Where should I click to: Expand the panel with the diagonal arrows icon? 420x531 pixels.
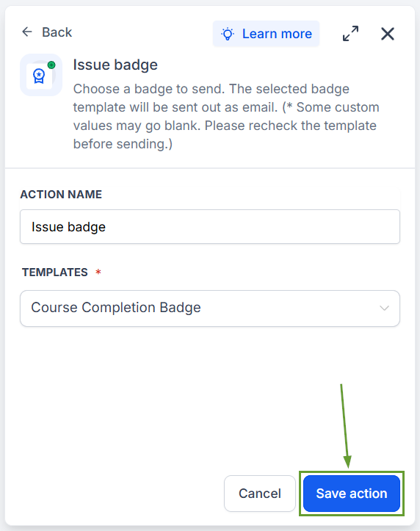[350, 34]
